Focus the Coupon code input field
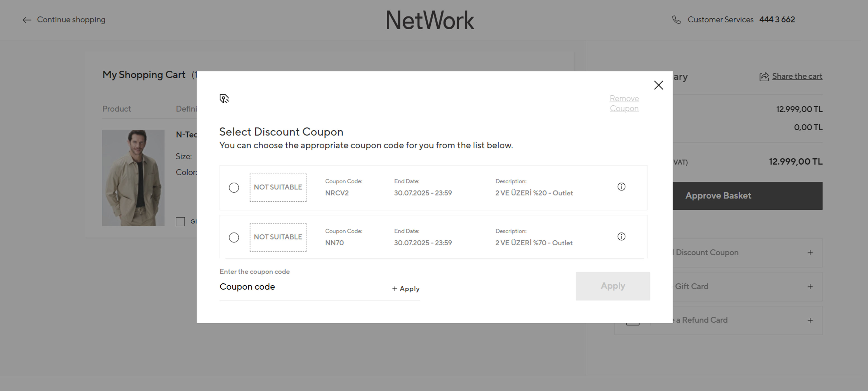Screen dimensions: 868x391 pos(303,287)
